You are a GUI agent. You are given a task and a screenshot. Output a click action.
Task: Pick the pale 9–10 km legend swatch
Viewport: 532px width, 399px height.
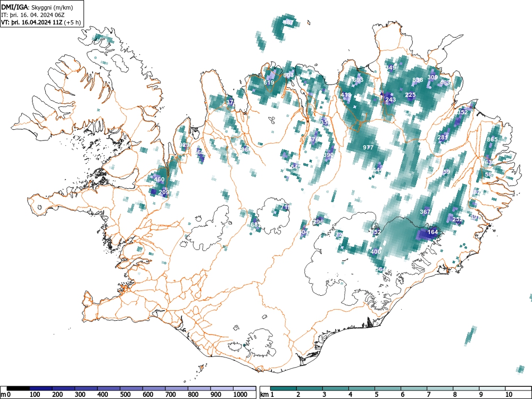point(492,388)
